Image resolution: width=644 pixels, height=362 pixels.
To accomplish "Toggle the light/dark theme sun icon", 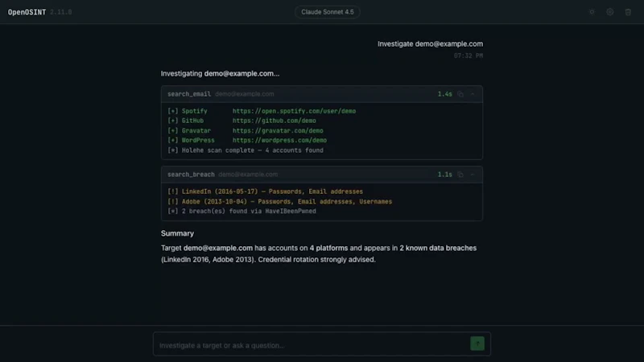I will point(592,12).
